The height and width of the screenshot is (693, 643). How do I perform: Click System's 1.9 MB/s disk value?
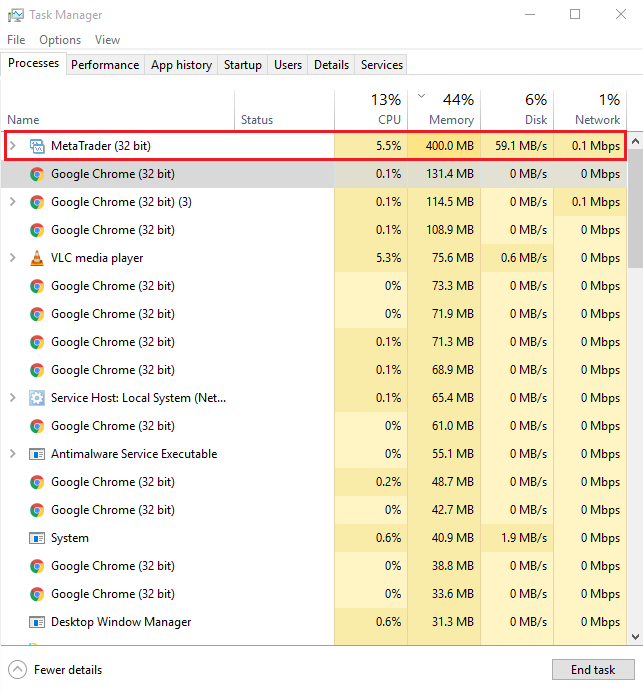(x=524, y=538)
